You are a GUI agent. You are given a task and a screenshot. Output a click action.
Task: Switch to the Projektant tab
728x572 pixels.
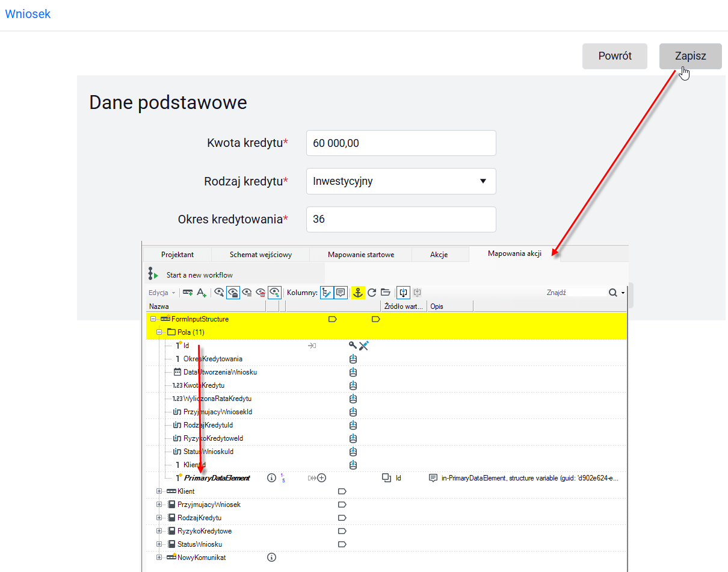coord(177,254)
